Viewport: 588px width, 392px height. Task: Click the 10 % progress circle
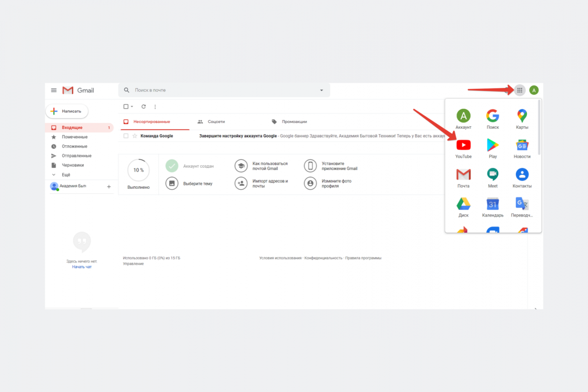coord(139,170)
